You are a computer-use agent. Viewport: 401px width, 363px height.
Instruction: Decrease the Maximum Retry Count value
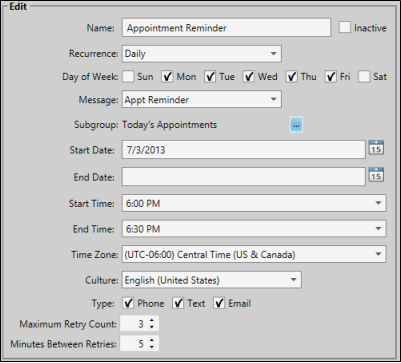click(x=152, y=327)
